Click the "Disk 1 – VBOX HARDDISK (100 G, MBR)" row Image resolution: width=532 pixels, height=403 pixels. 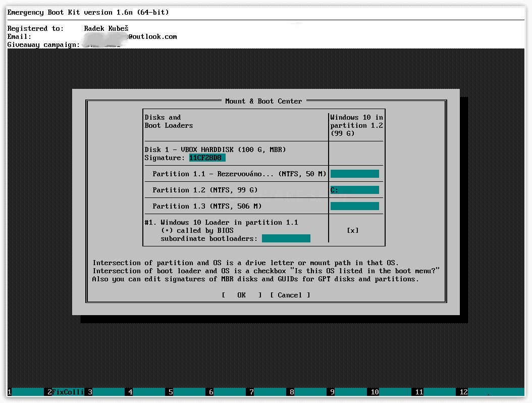[x=216, y=149]
